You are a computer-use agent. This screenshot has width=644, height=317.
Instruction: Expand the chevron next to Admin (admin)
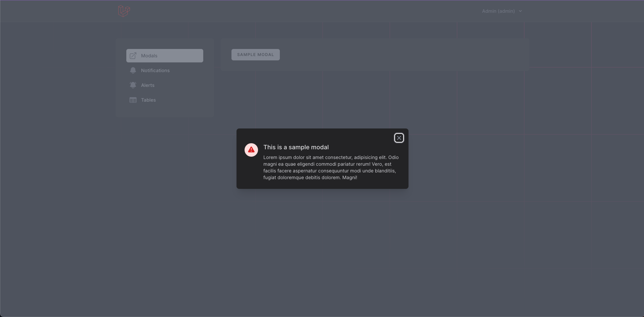(x=520, y=11)
